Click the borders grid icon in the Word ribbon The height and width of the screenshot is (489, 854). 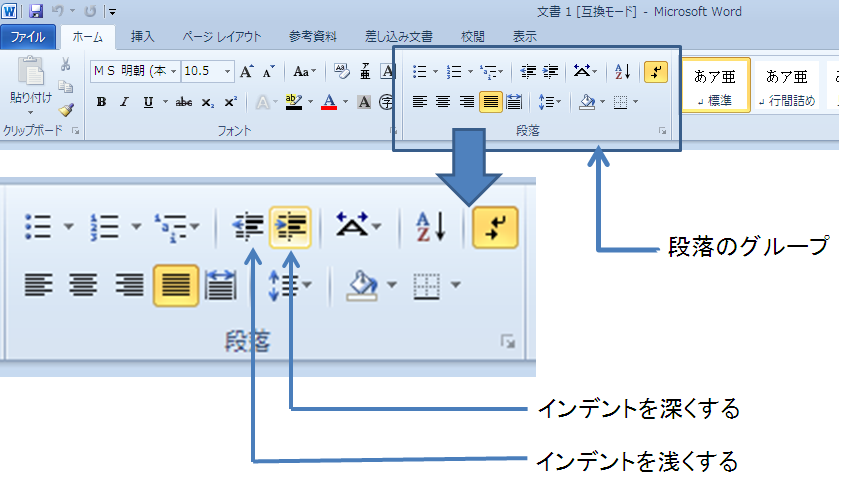pyautogui.click(x=620, y=102)
